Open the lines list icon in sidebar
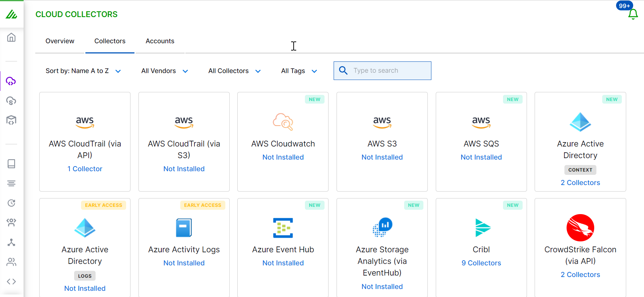This screenshot has height=297, width=644. tap(11, 183)
